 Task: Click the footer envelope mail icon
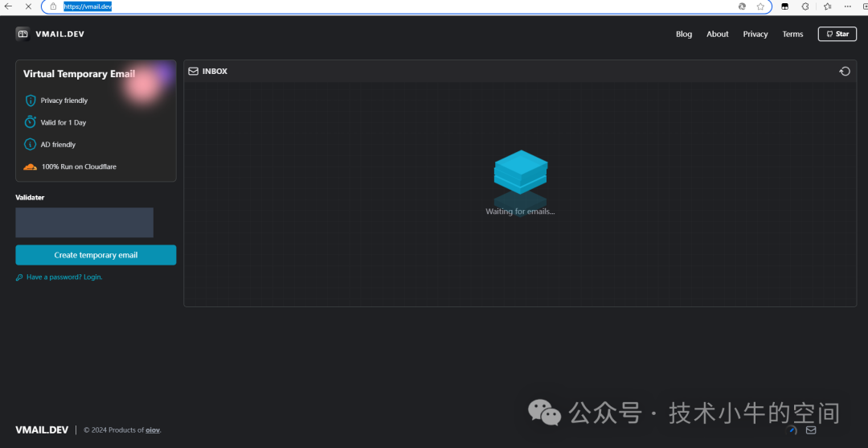point(811,430)
